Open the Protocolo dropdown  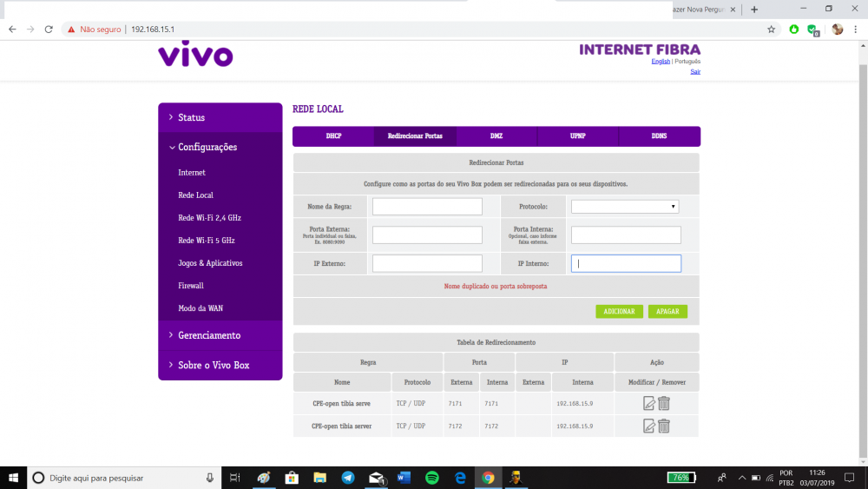click(x=625, y=207)
